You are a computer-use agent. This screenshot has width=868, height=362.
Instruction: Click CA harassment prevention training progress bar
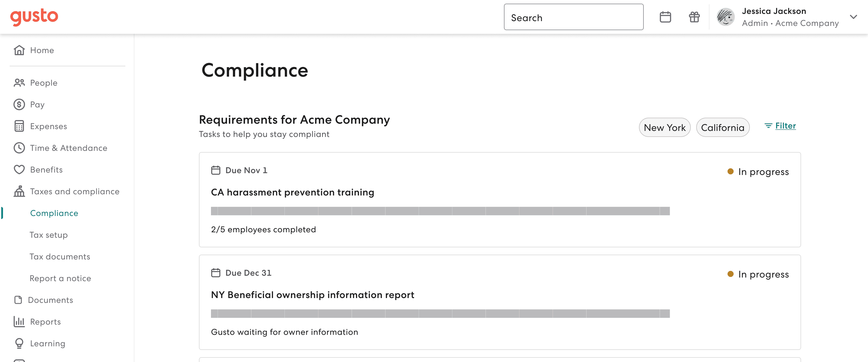click(x=440, y=211)
